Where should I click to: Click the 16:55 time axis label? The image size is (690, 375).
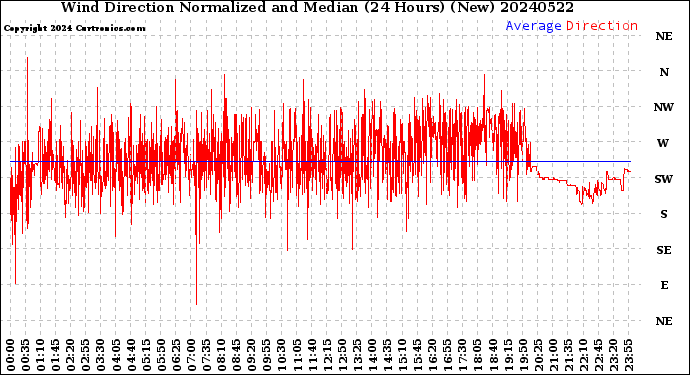pos(448,355)
